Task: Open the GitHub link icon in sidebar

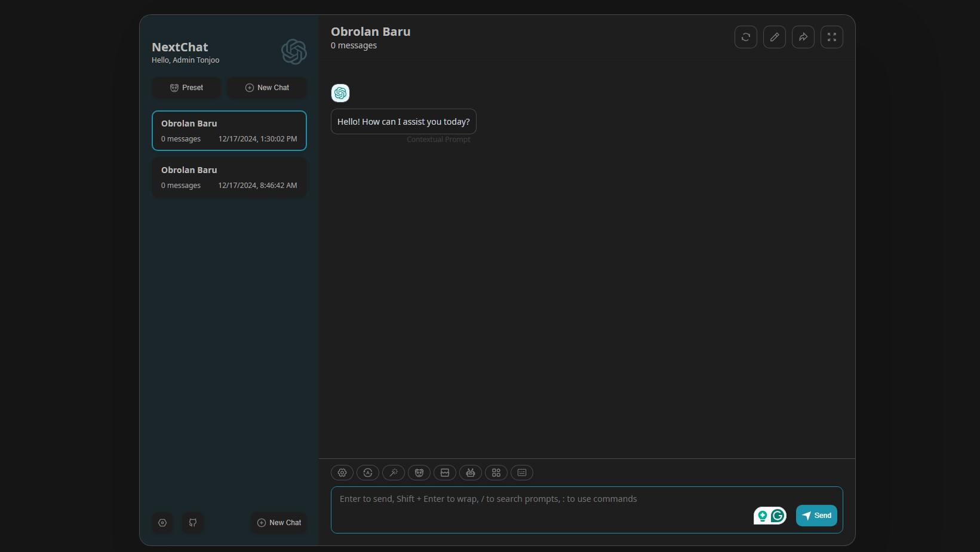Action: [193, 523]
